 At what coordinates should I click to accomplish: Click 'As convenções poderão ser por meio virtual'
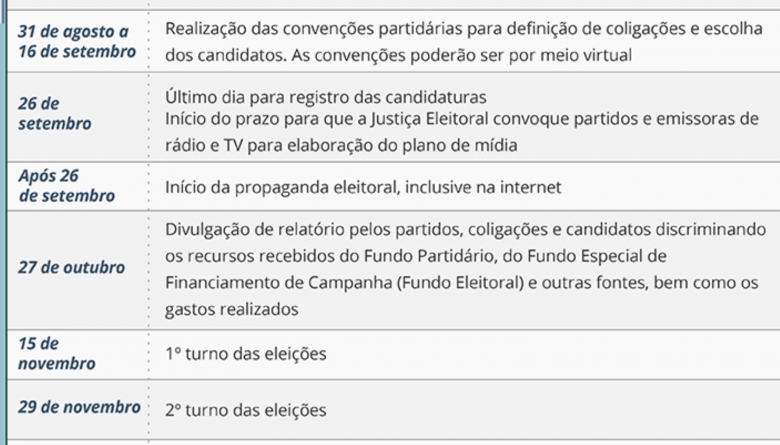click(x=462, y=55)
